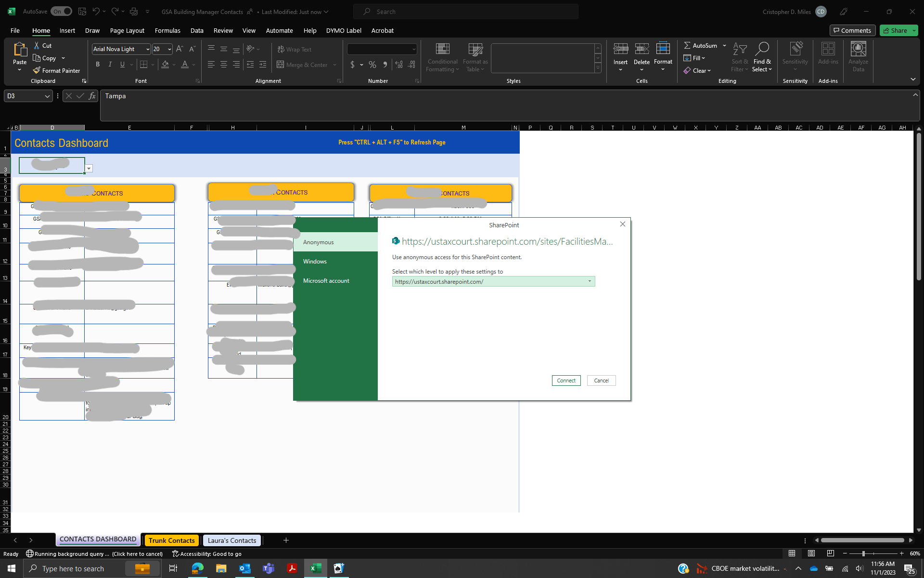Launch Analyze Data
This screenshot has width=924, height=578.
pos(859,56)
